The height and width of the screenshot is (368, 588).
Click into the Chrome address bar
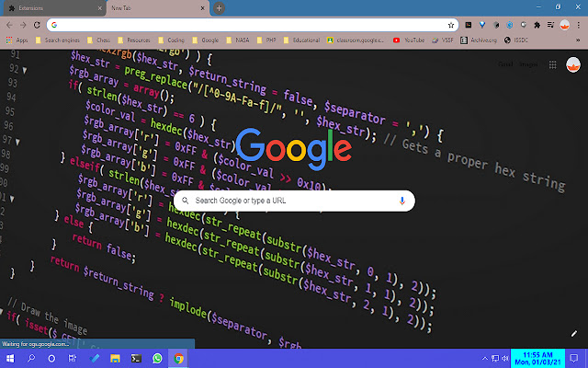click(x=252, y=25)
